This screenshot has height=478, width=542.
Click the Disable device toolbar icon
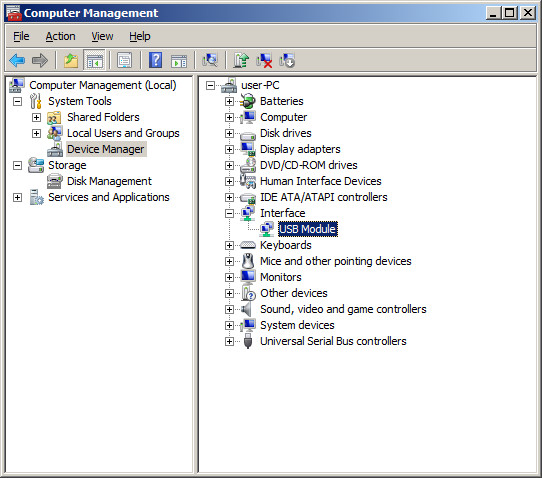click(287, 60)
